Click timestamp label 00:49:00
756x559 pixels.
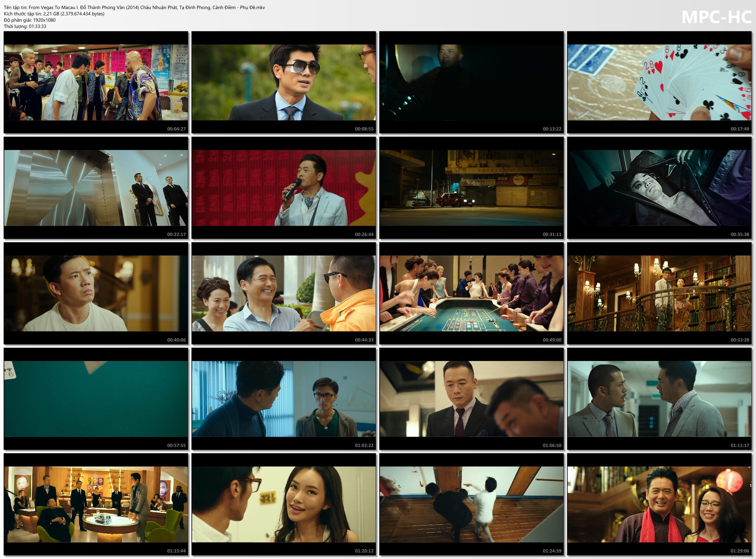pyautogui.click(x=552, y=340)
